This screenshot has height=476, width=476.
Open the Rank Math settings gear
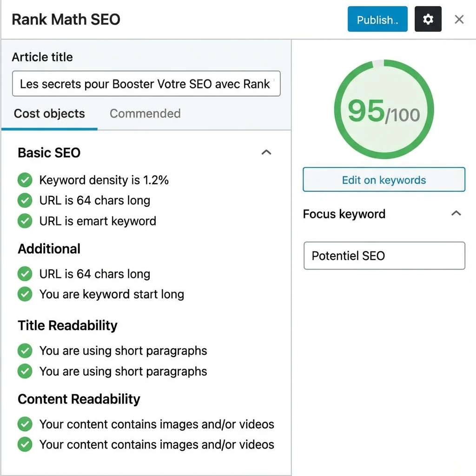tap(428, 19)
